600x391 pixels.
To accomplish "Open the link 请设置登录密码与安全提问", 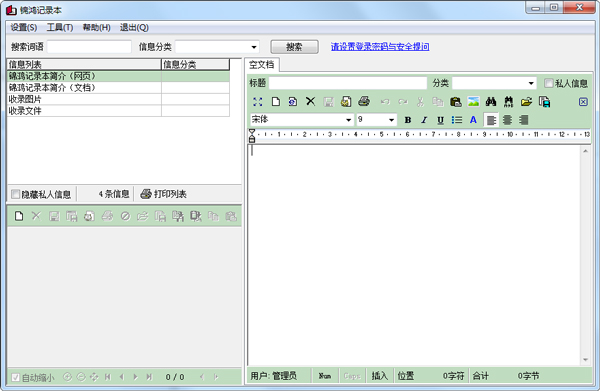I will [x=380, y=47].
